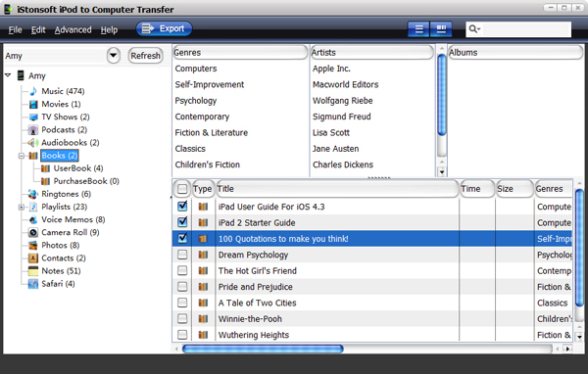Click the Ringtones icon
This screenshot has height=374, width=588.
click(x=33, y=194)
